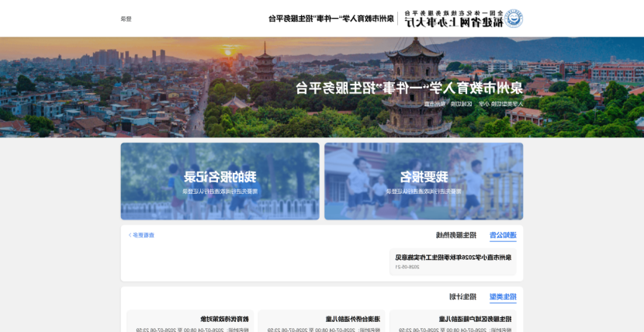
Task: Click the 登录 login link
Action: (126, 19)
